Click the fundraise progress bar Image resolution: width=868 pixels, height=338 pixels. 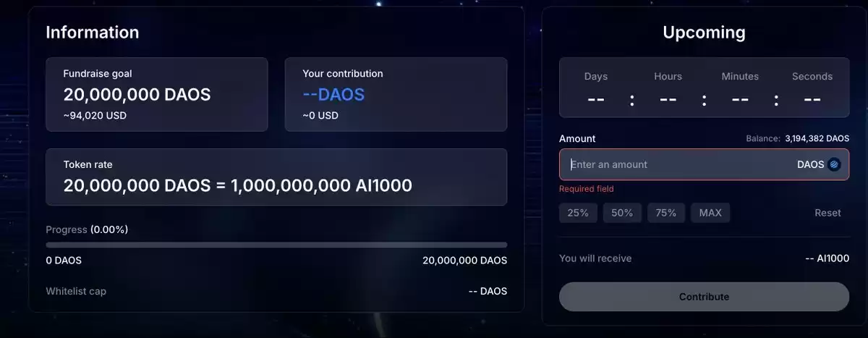coord(276,245)
